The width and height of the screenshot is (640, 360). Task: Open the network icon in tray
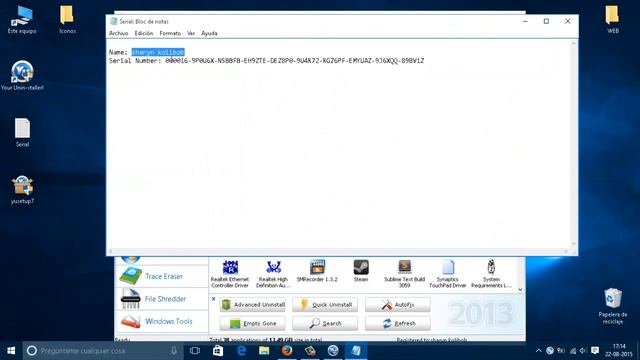573,351
